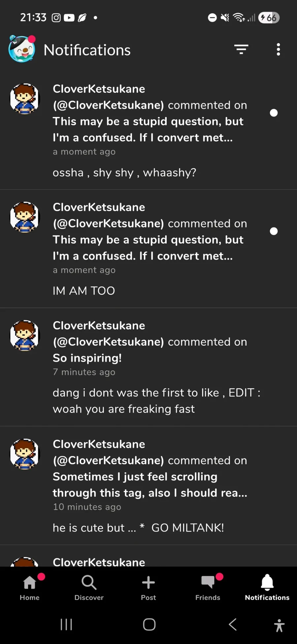
Task: Tap the profile avatar beside Notifications title
Action: tap(22, 50)
